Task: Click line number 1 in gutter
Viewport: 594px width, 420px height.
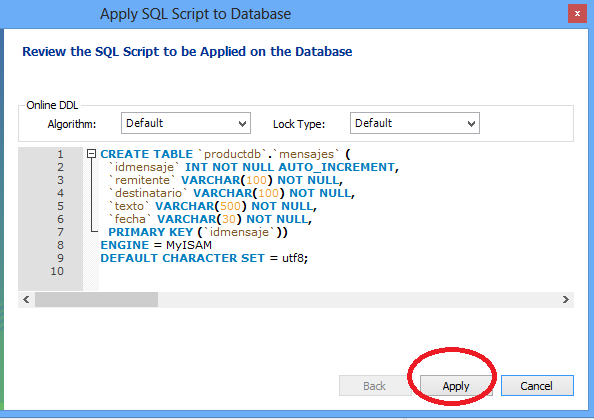Action: (60, 154)
